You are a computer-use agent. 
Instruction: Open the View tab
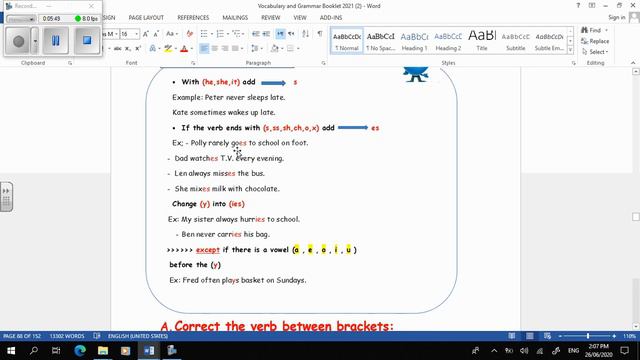(x=300, y=18)
